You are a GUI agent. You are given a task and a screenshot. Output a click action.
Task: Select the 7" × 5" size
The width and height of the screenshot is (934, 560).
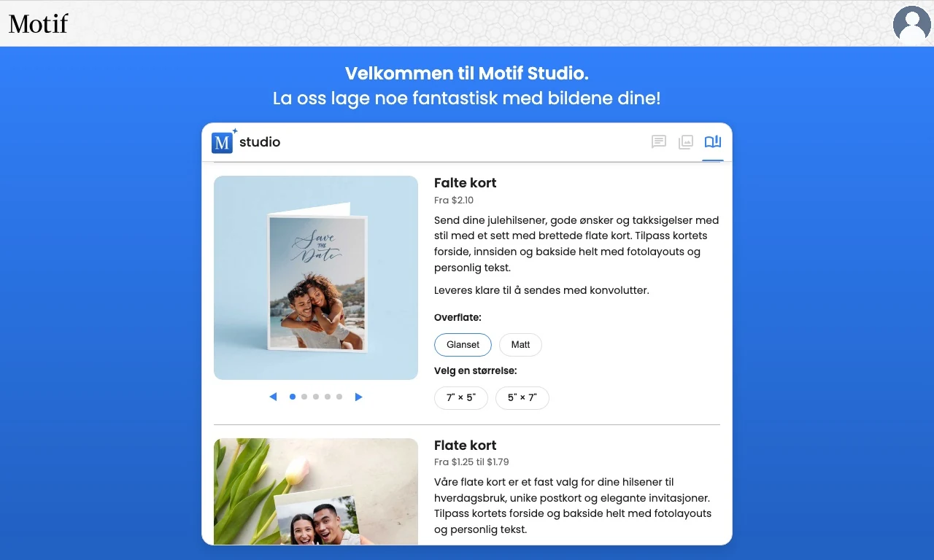tap(461, 398)
